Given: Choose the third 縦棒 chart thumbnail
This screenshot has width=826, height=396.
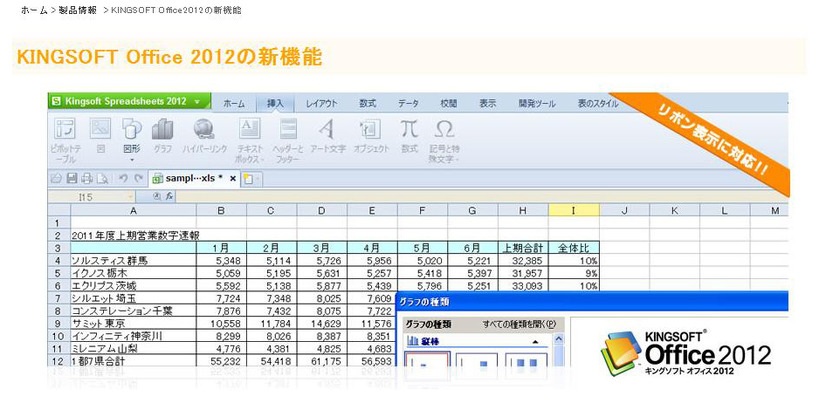Looking at the screenshot, I should click(526, 359).
